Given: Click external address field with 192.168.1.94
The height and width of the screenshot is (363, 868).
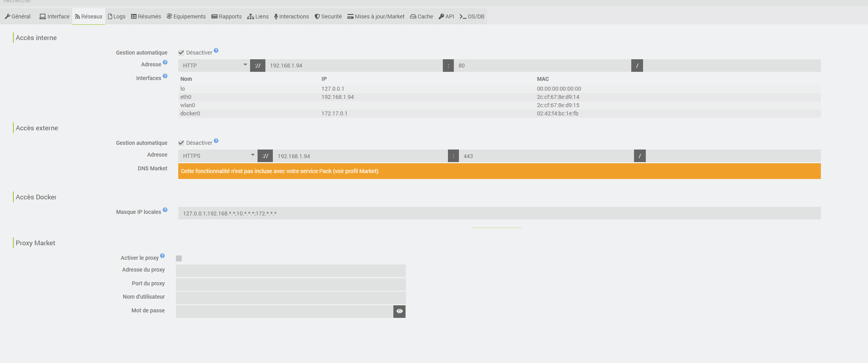Looking at the screenshot, I should point(360,156).
